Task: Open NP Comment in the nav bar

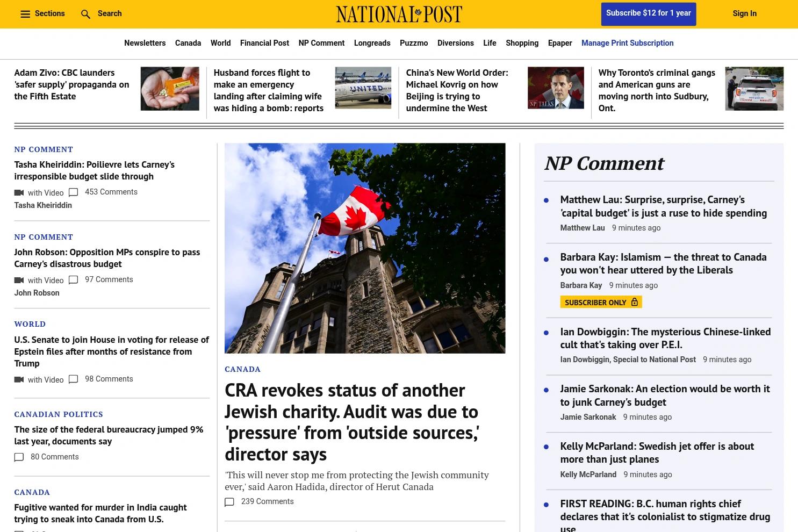Action: point(321,43)
